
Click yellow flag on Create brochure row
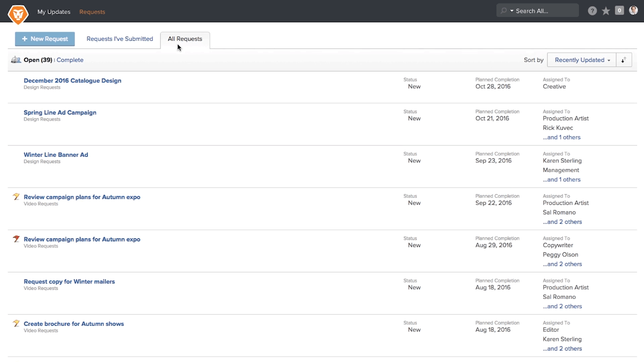pyautogui.click(x=16, y=323)
